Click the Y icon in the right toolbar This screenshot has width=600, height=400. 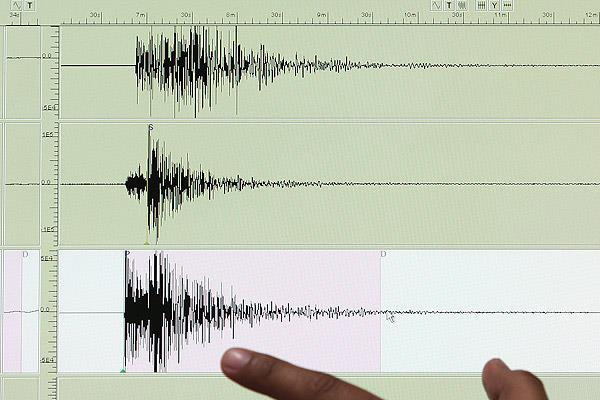(494, 5)
